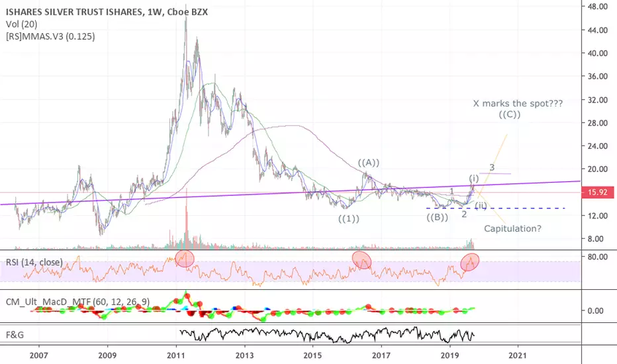Select the (ii) wave label
Screen dimensions: 617x364
[x=481, y=205]
